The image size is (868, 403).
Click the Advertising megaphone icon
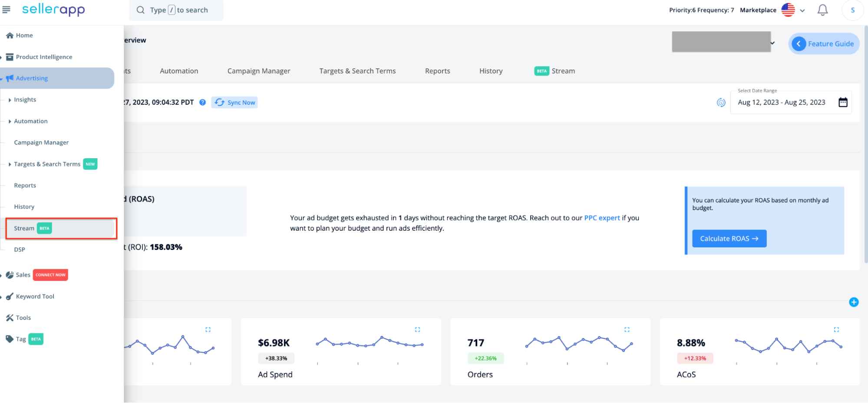(10, 78)
